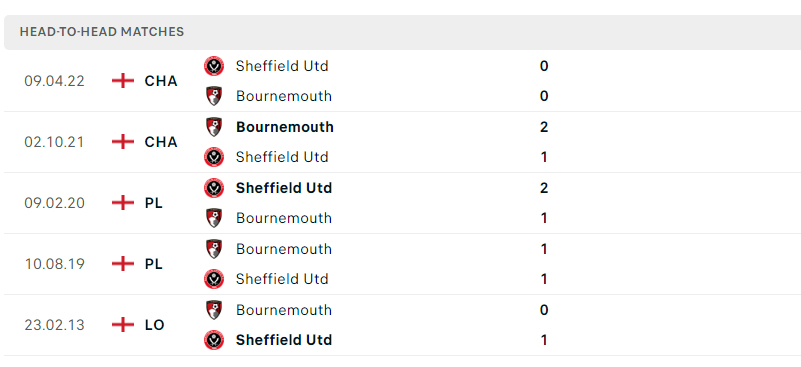Click Bournemouth crest in 02.10.21 match

214,127
